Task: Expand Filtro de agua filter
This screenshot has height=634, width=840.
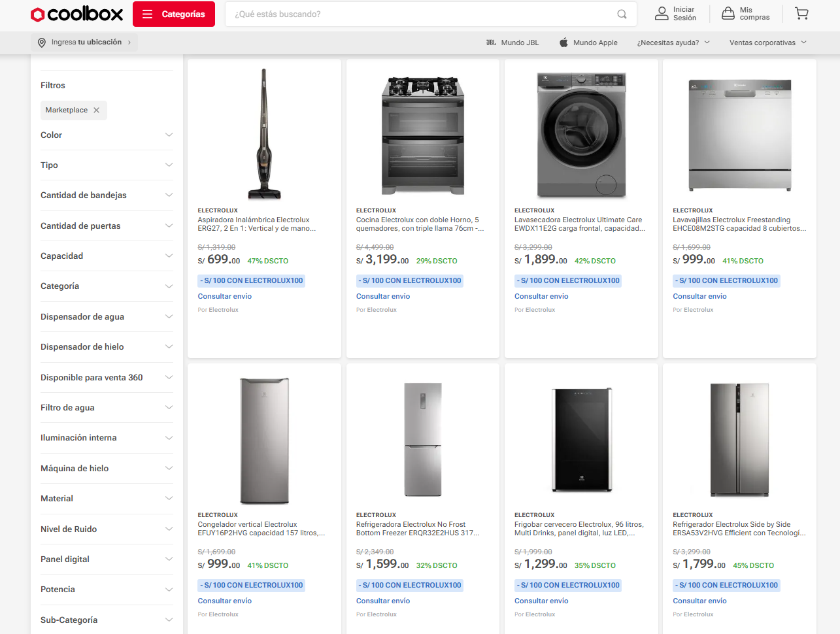Action: [107, 408]
